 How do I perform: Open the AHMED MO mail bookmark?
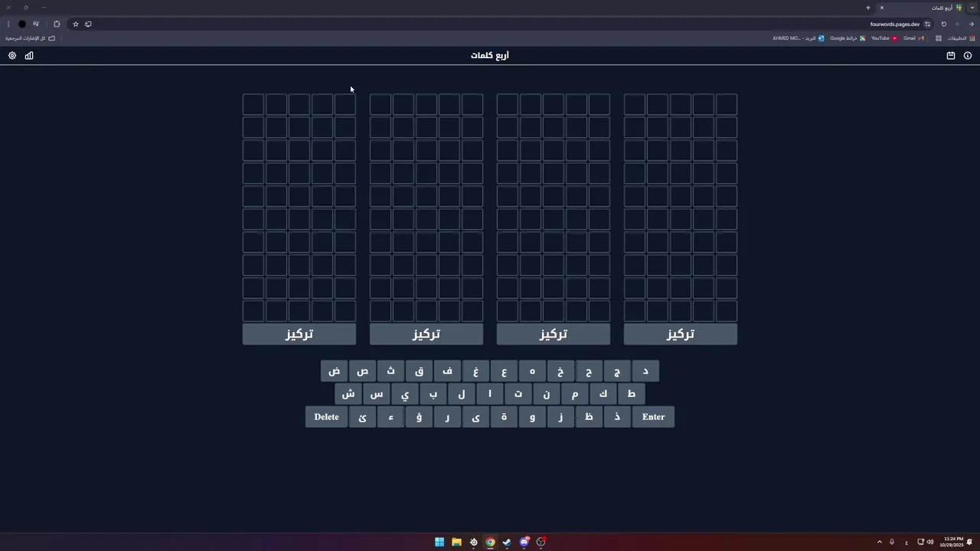click(x=799, y=38)
